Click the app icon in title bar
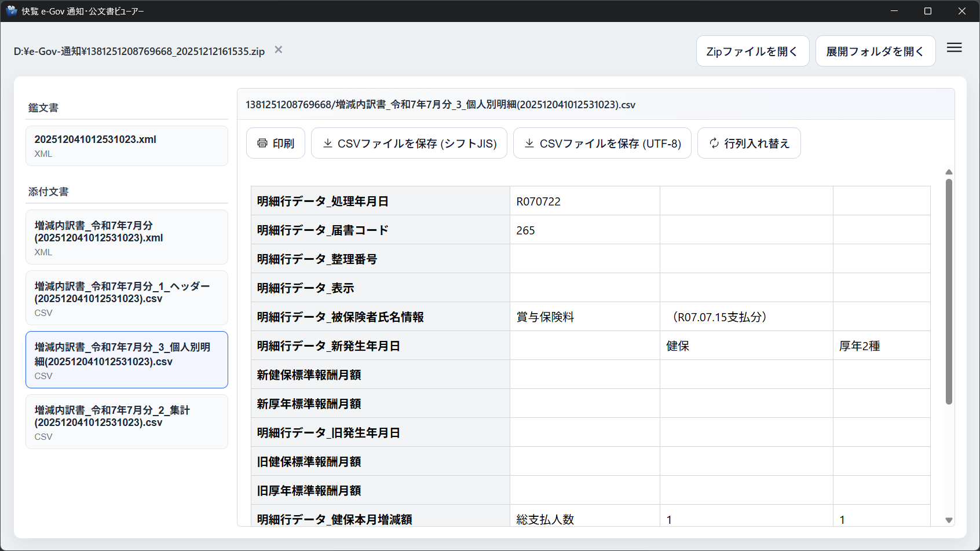The image size is (980, 551). [12, 10]
